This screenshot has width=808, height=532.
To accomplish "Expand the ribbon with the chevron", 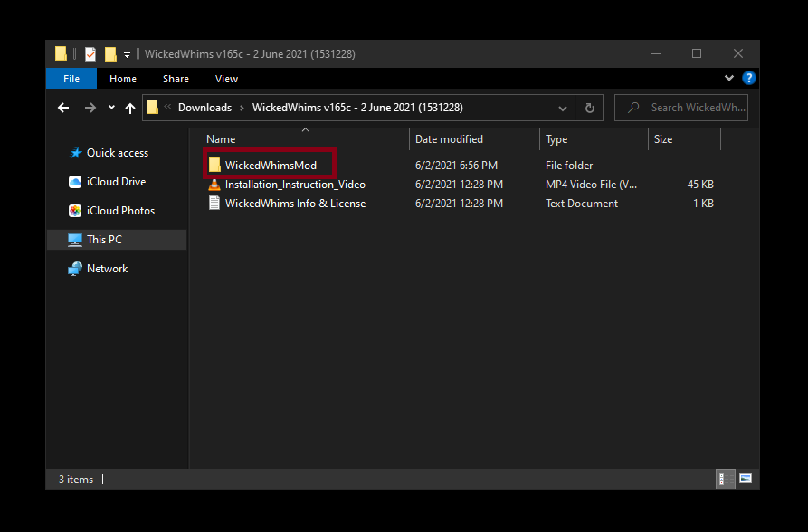I will pos(728,79).
